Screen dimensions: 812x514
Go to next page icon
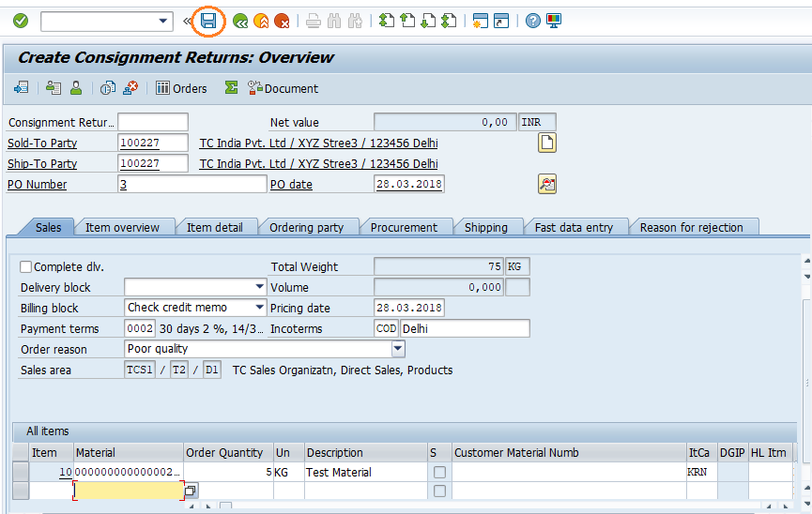coord(428,21)
